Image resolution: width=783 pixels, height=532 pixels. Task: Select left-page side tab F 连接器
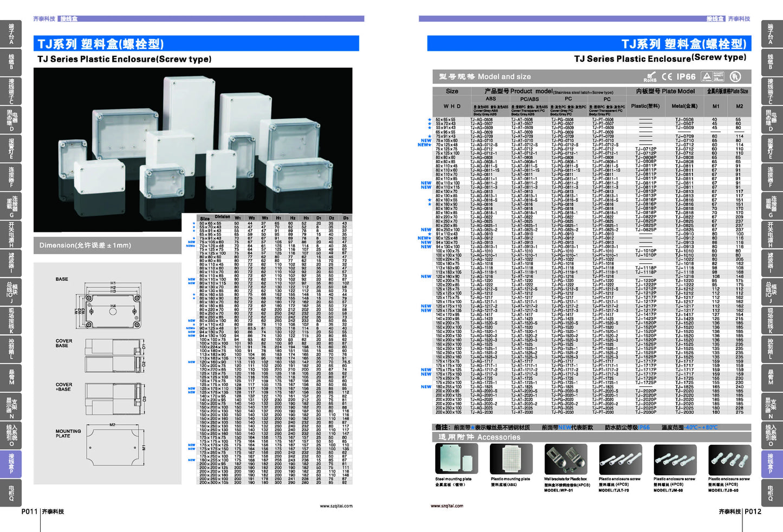[x=11, y=177]
